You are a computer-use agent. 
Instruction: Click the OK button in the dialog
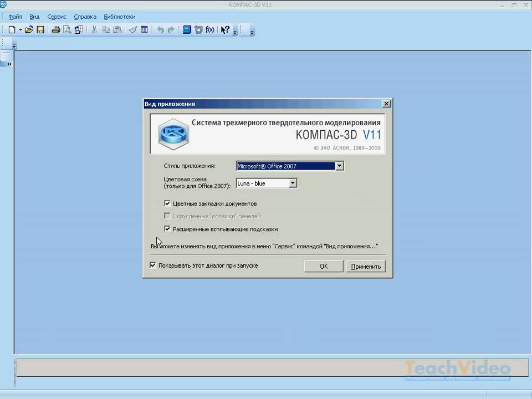pos(324,267)
